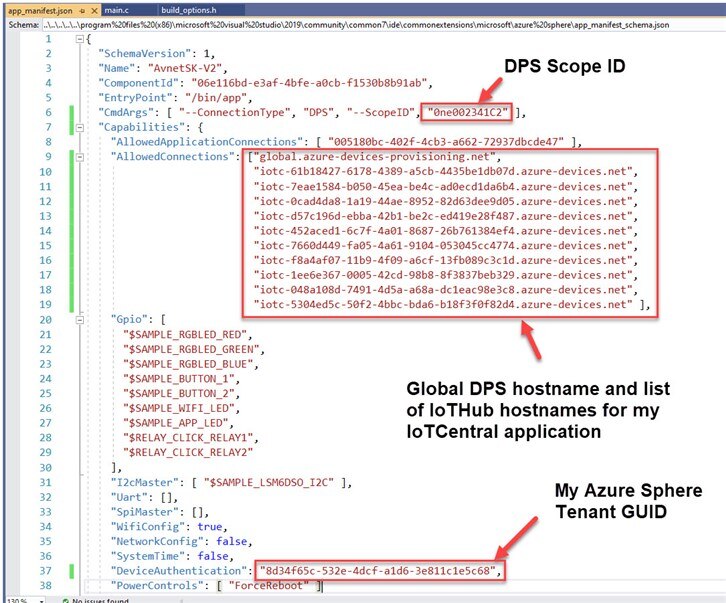The height and width of the screenshot is (603, 726).
Task: Collapse the AllowedConnections array
Action: 80,157
